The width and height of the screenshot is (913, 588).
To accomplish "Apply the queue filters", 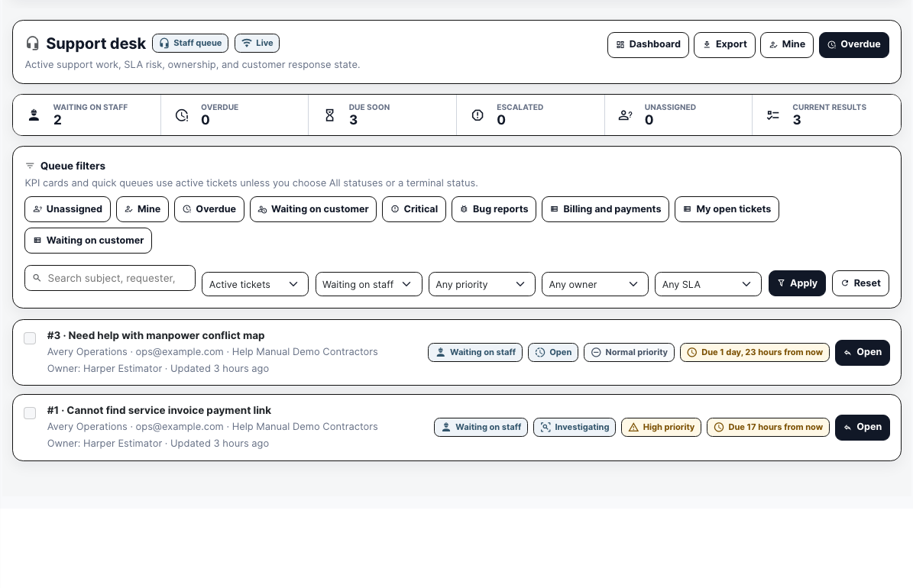I will (797, 283).
